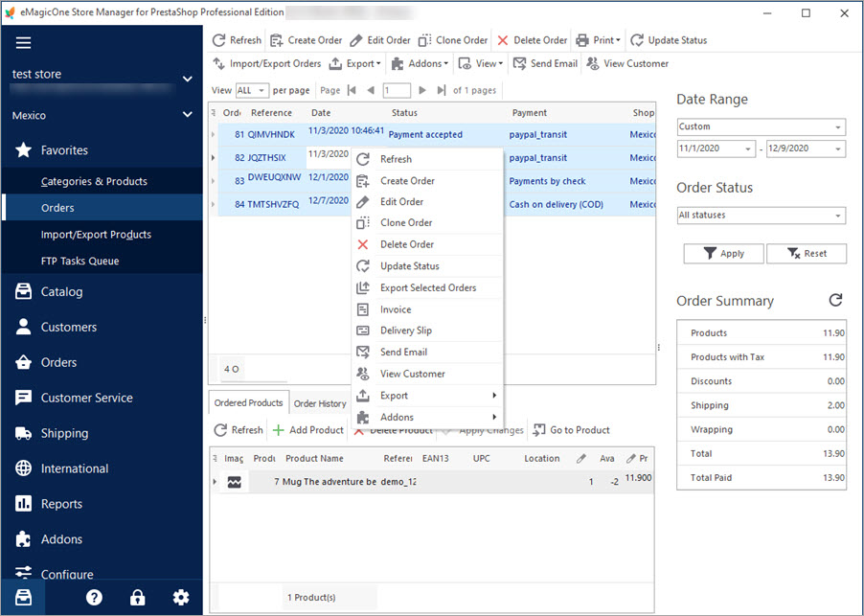Choose Edit Order in context menu

(x=427, y=201)
